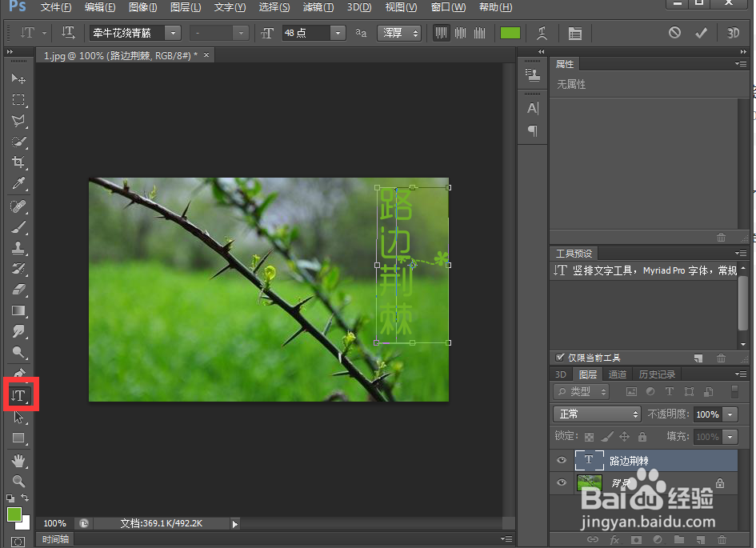756x548 pixels.
Task: Select the Brush tool
Action: (18, 227)
